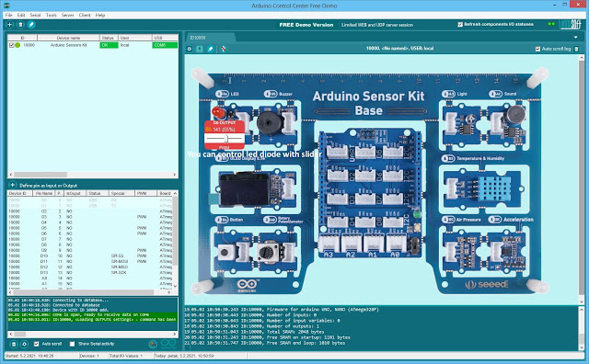Image resolution: width=589 pixels, height=364 pixels.
Task: Open the Tools menu
Action: click(52, 15)
